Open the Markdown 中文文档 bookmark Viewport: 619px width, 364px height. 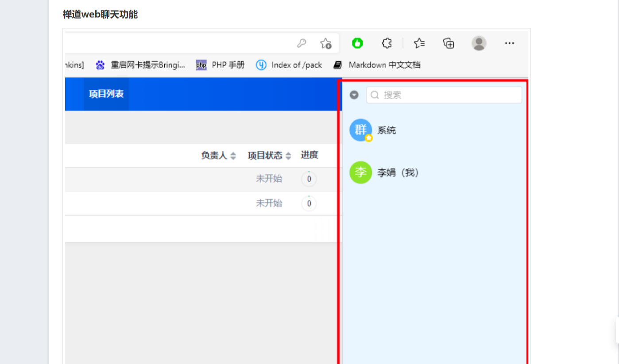point(377,65)
